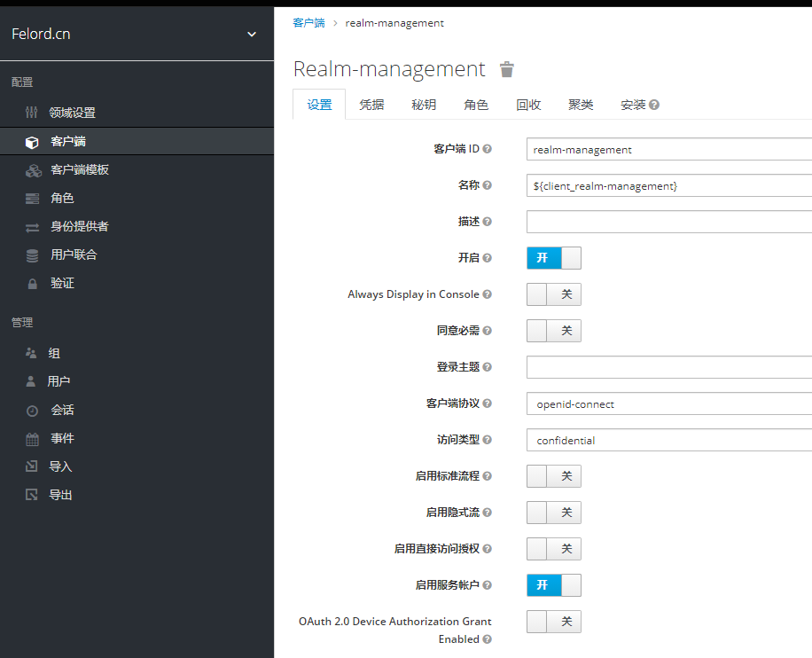
Task: Focus the 描述 input field
Action: (669, 222)
